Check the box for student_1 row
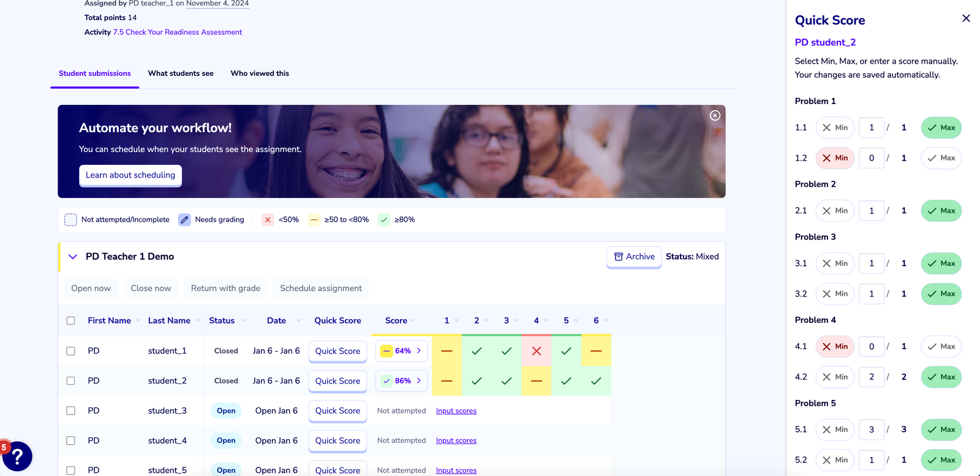Viewport: 980px width, 476px height. click(x=70, y=351)
